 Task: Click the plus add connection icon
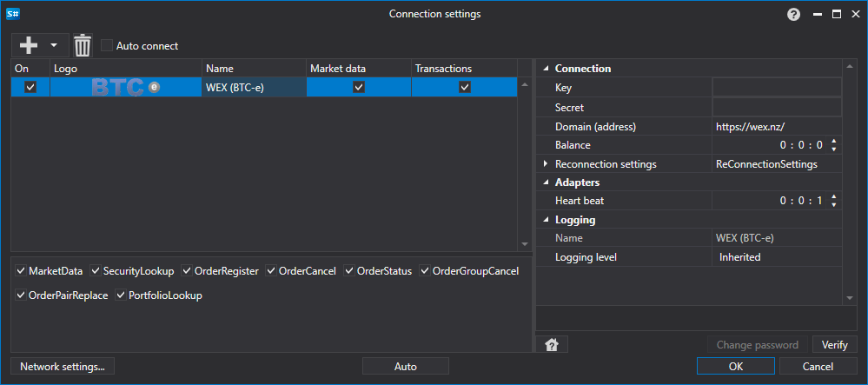[x=28, y=45]
